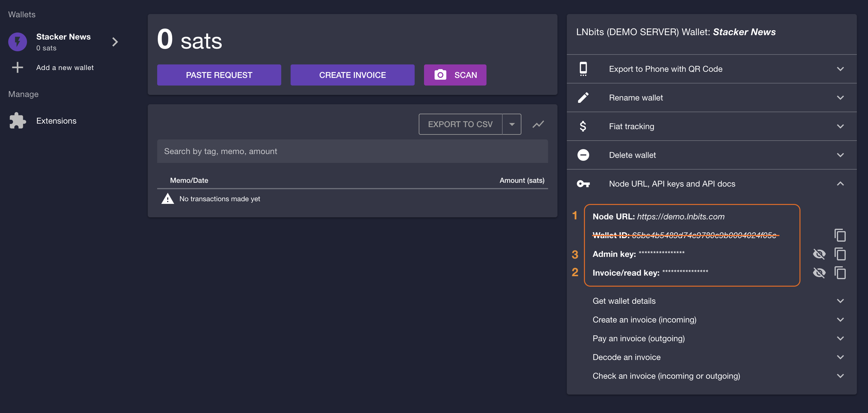The width and height of the screenshot is (868, 413).
Task: Click the camera icon on Scan button
Action: [440, 75]
